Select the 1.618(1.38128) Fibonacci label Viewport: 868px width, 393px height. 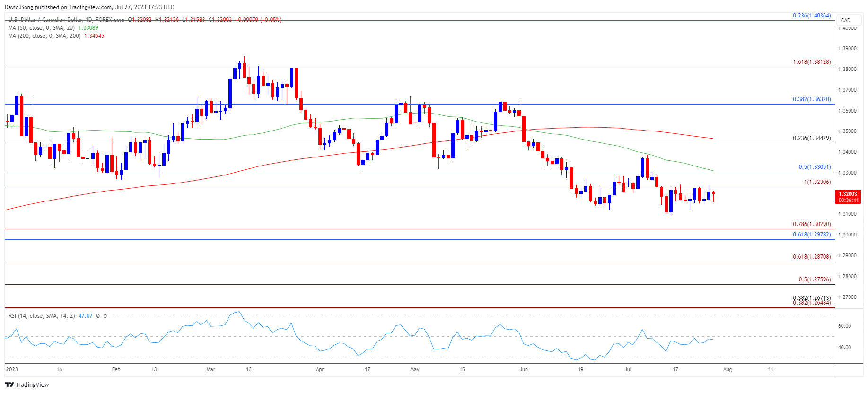tap(812, 62)
